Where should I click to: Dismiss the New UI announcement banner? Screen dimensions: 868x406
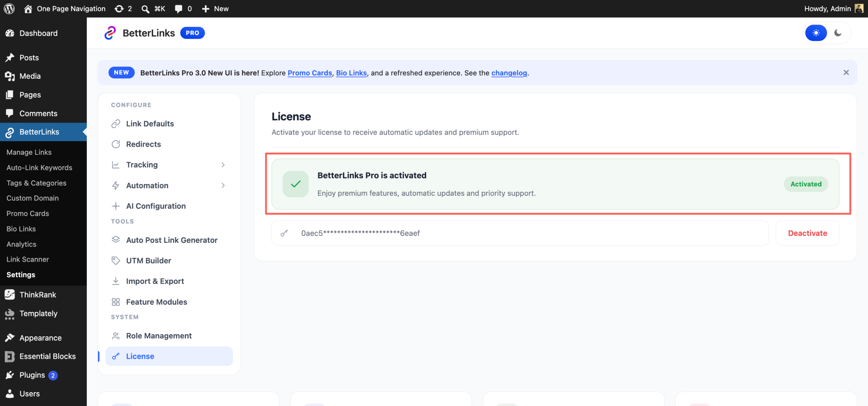tap(846, 72)
